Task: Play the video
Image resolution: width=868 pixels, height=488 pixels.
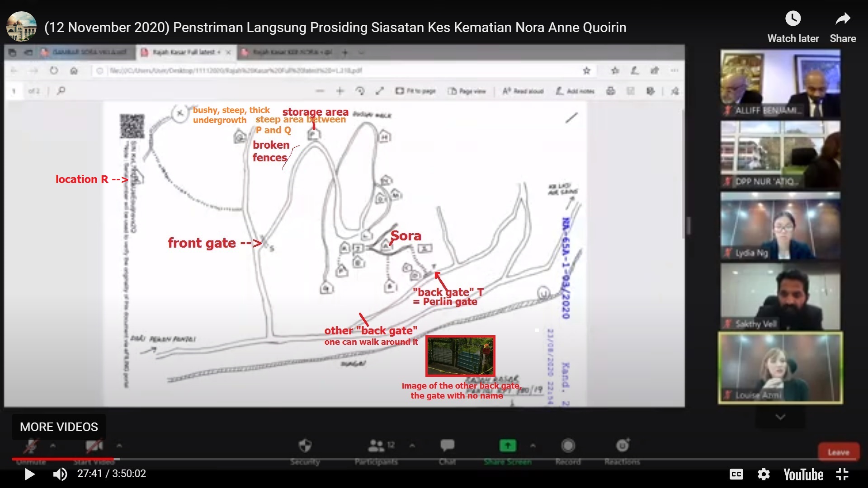Action: coord(30,474)
